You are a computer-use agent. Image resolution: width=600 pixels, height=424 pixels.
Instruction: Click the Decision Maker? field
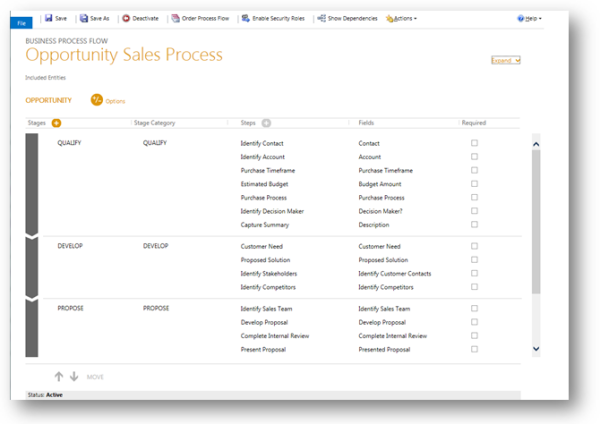(380, 211)
